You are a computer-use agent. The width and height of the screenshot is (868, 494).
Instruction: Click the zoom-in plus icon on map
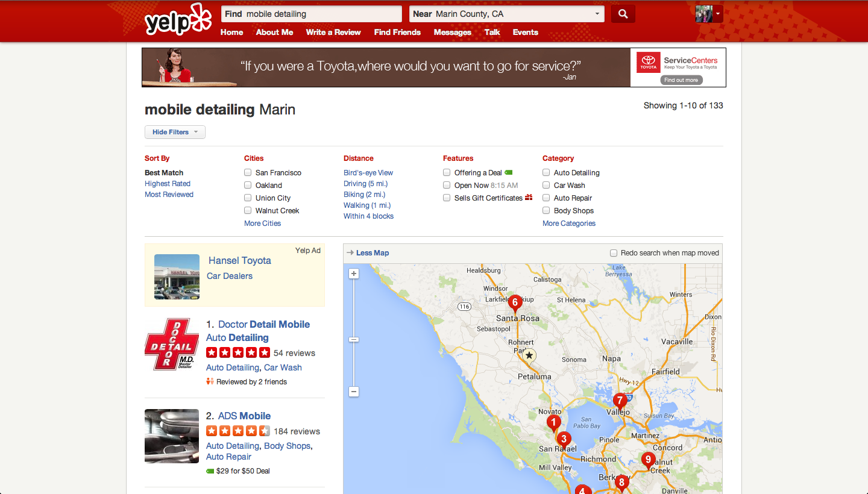pos(353,273)
